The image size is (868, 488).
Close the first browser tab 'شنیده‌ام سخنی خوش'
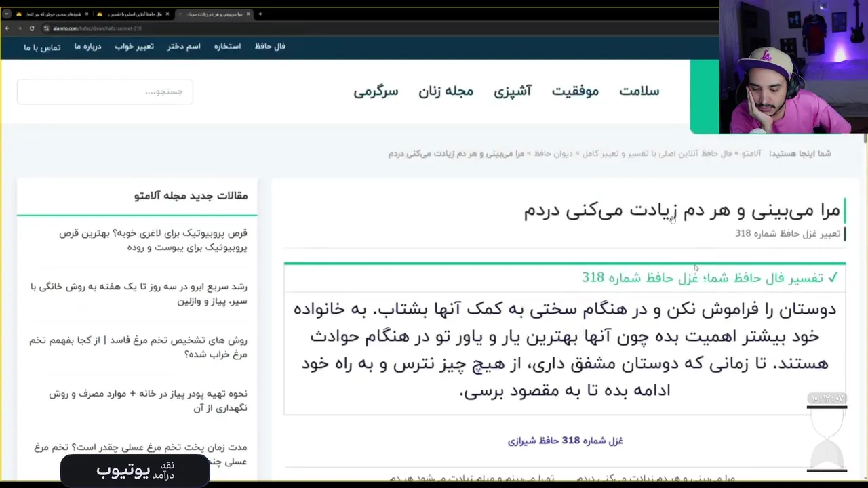click(87, 14)
